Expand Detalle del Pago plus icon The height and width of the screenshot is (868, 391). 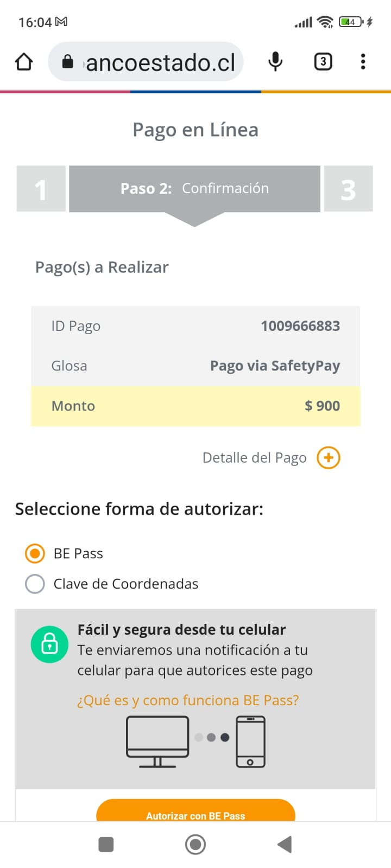[x=329, y=458]
